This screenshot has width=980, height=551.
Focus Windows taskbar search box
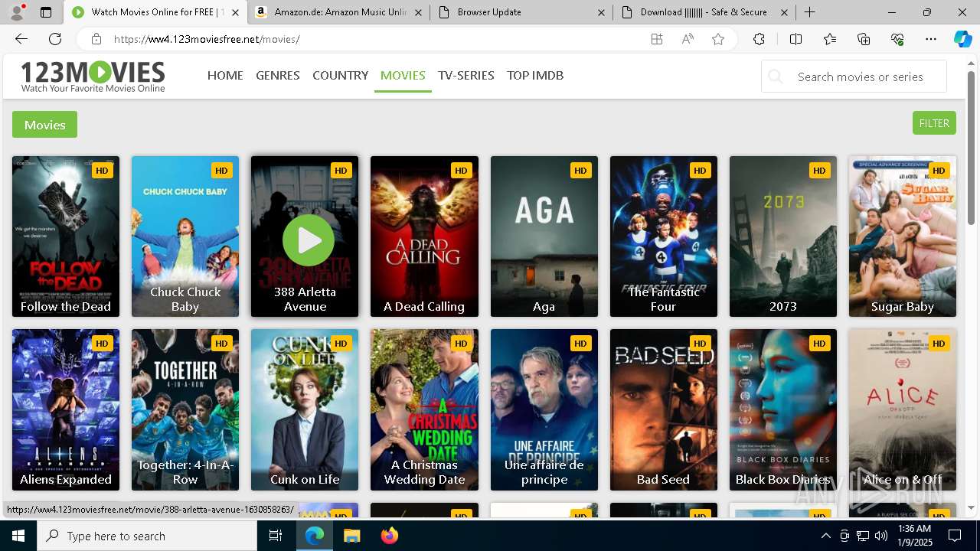pyautogui.click(x=147, y=536)
